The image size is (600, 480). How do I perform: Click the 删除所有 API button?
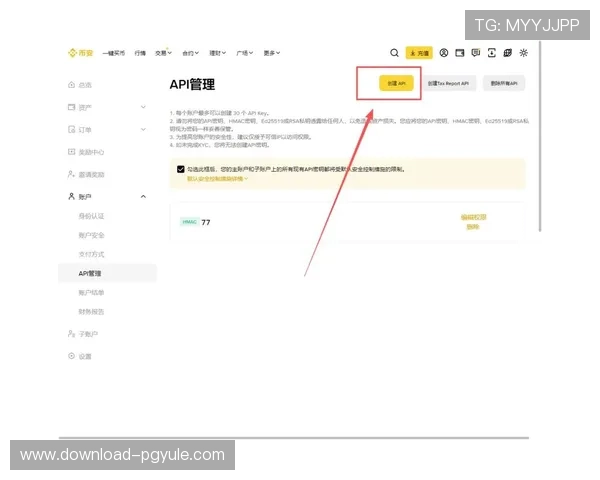click(x=504, y=83)
